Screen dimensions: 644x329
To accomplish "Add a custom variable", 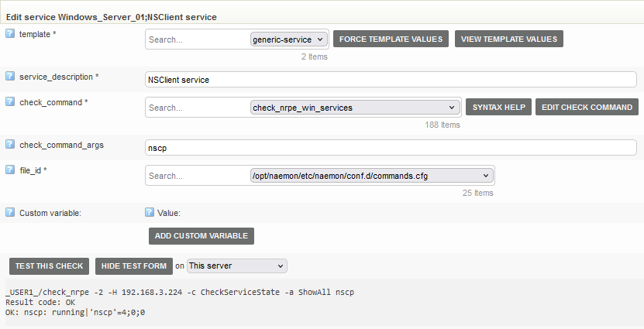I will pyautogui.click(x=201, y=235).
